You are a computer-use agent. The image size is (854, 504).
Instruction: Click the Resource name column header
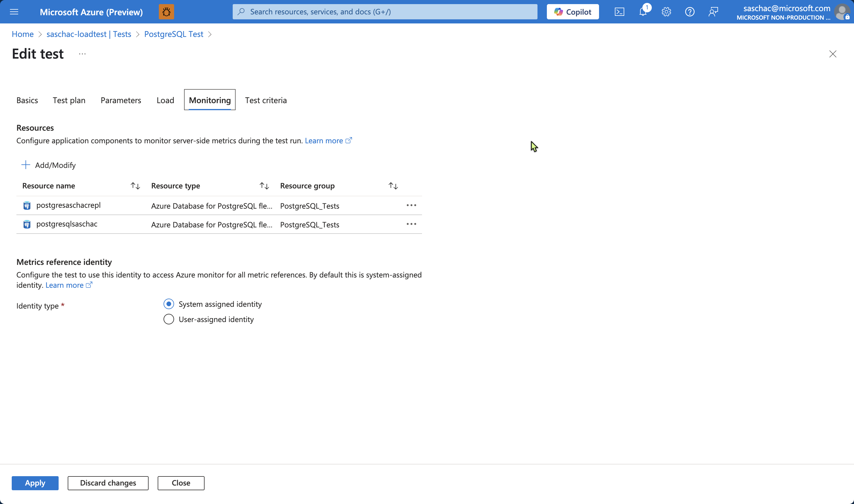pos(49,186)
